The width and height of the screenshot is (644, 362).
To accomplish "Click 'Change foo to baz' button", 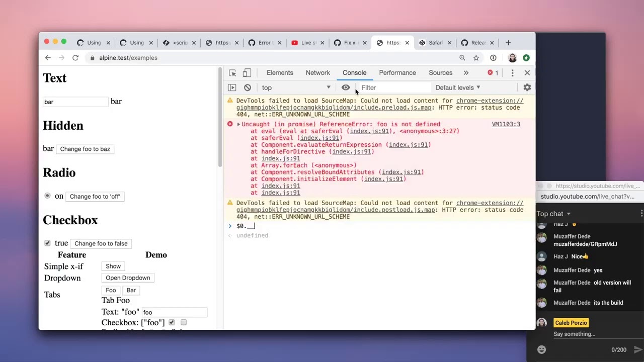I will click(x=85, y=149).
